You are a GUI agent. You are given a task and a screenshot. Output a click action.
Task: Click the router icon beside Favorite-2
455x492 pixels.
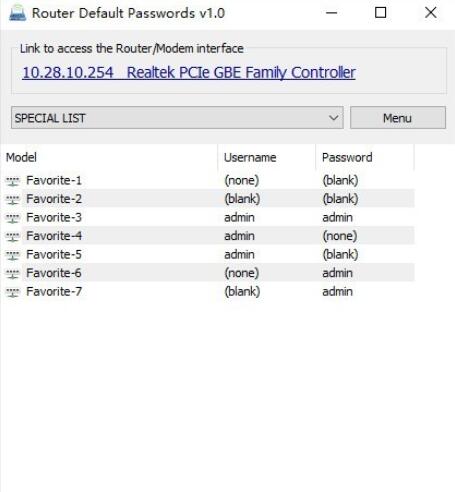tap(13, 199)
